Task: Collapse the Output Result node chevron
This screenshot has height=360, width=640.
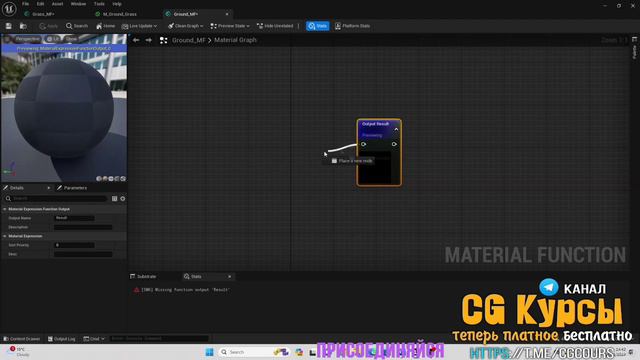Action: (x=396, y=129)
